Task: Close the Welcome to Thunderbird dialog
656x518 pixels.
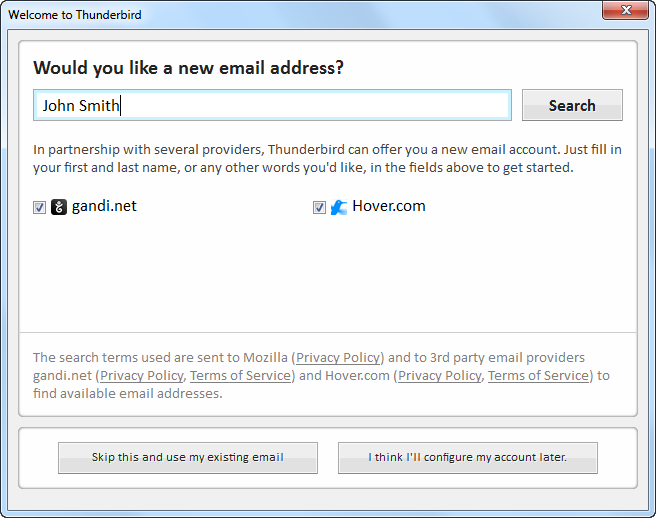Action: tap(625, 10)
